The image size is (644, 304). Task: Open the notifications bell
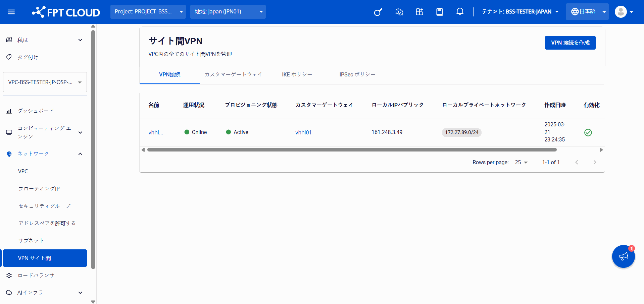[460, 12]
